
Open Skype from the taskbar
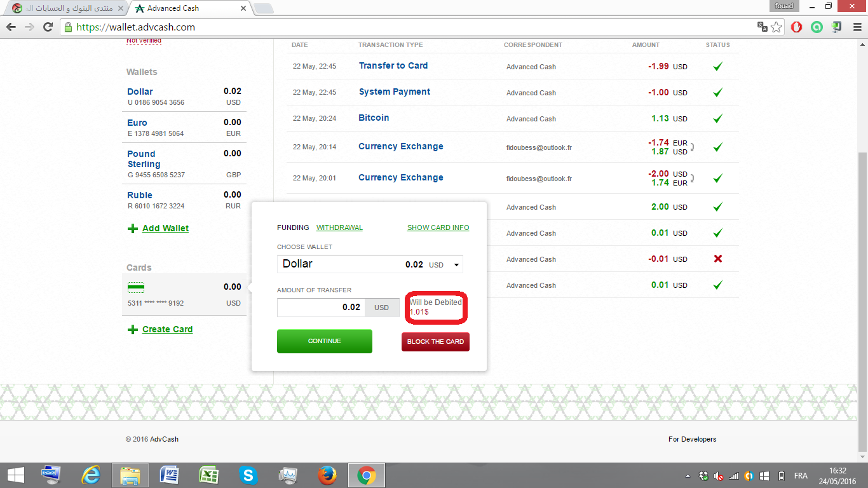248,475
